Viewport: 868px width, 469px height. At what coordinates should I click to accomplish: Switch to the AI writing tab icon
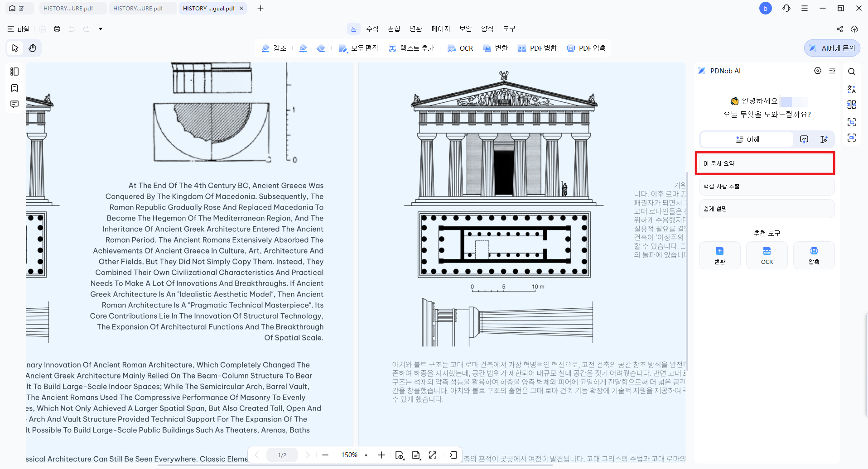[824, 139]
